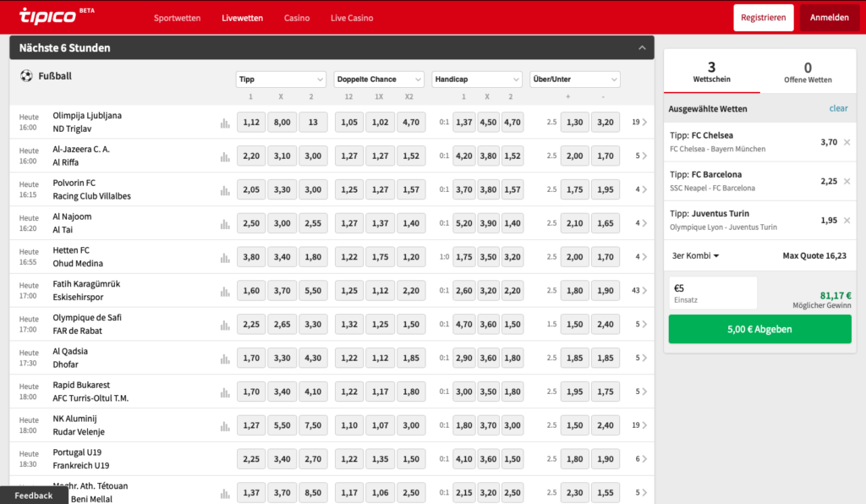866x504 pixels.
Task: Show 4 more bets for Hetten FC match
Action: click(x=641, y=257)
